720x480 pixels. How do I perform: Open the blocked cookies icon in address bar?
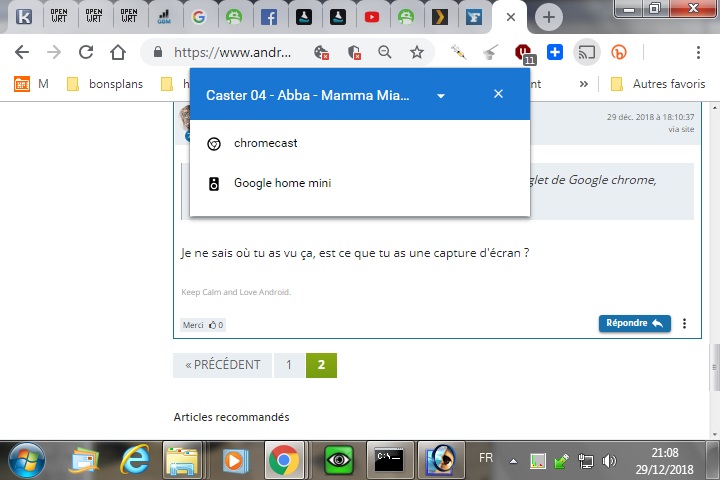321,52
